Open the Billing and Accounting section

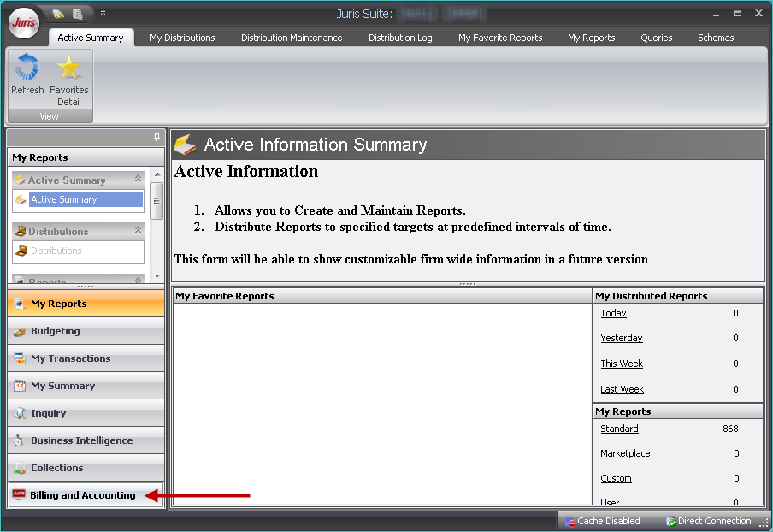(x=83, y=495)
